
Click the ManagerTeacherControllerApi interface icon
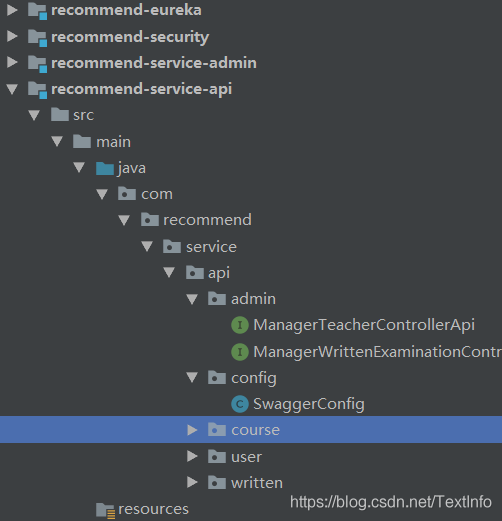pyautogui.click(x=240, y=325)
